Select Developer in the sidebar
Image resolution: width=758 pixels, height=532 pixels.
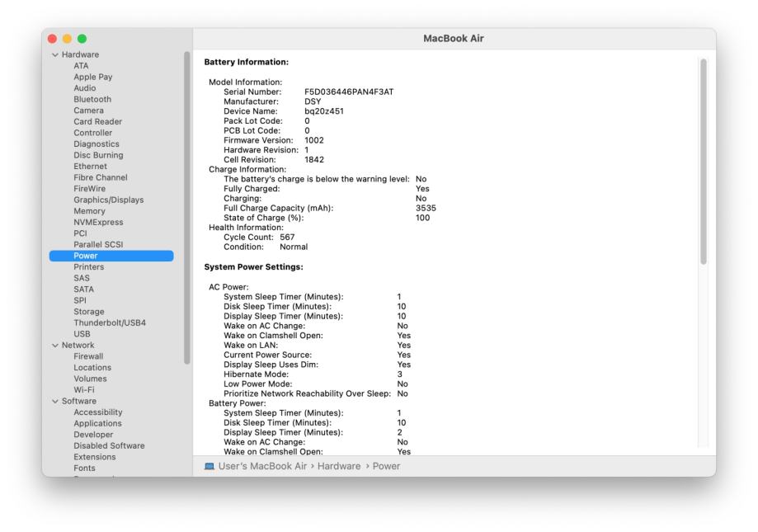pos(93,435)
